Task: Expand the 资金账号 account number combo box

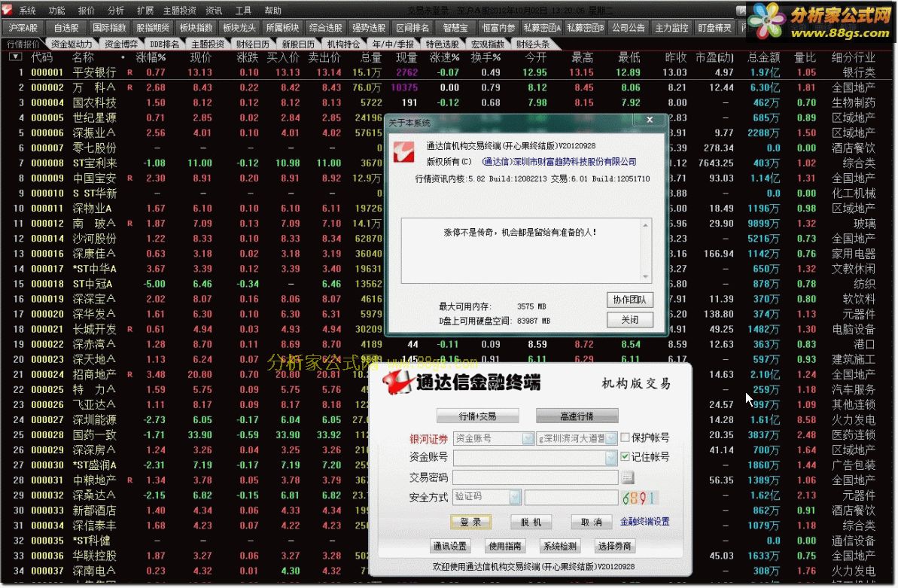Action: [611, 457]
